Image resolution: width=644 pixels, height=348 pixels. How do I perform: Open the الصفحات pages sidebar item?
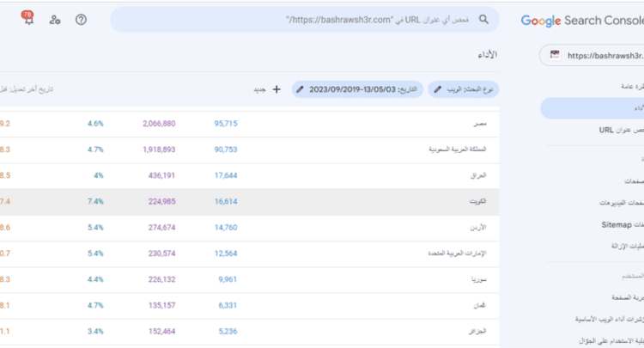[635, 180]
